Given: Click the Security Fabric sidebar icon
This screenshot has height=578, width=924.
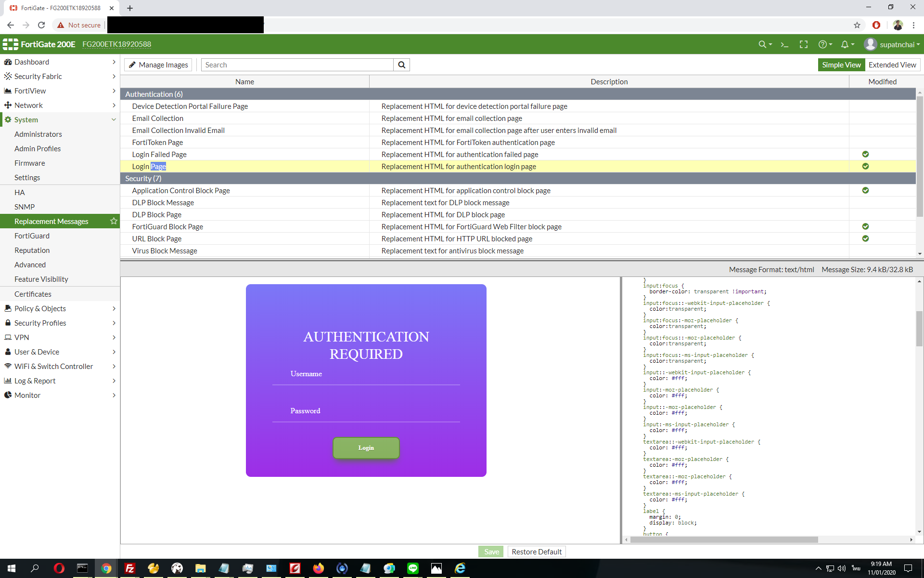Looking at the screenshot, I should pyautogui.click(x=8, y=77).
